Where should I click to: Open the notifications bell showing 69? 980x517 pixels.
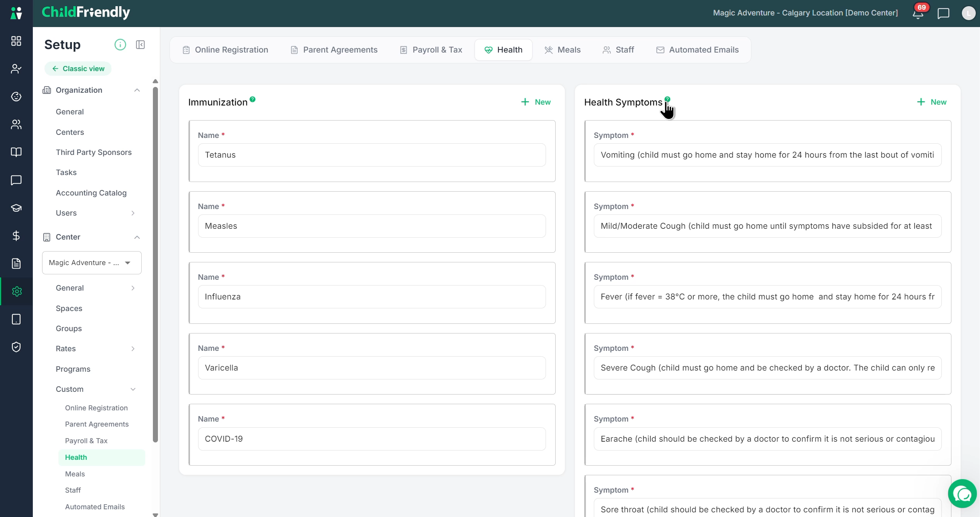(x=918, y=13)
